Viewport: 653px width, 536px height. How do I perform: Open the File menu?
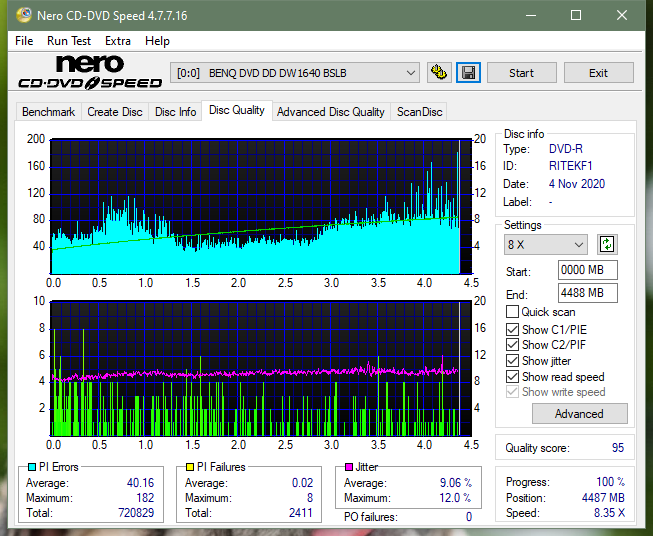(x=24, y=41)
